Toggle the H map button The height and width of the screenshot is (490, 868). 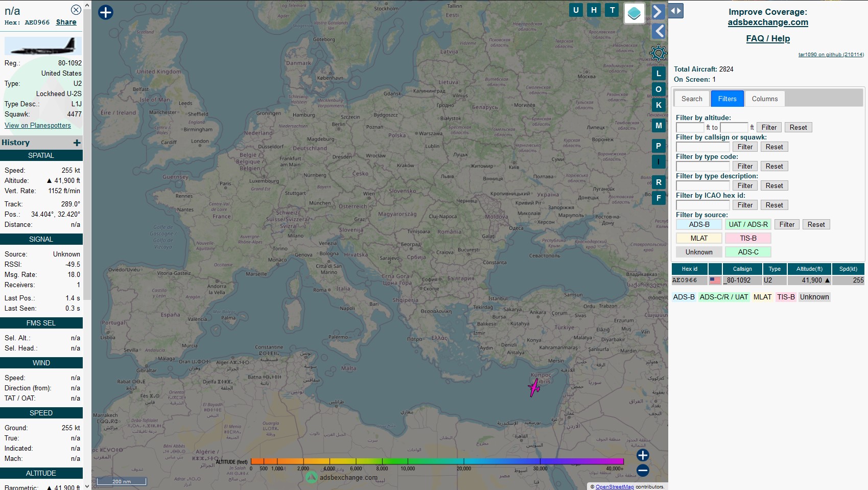594,10
